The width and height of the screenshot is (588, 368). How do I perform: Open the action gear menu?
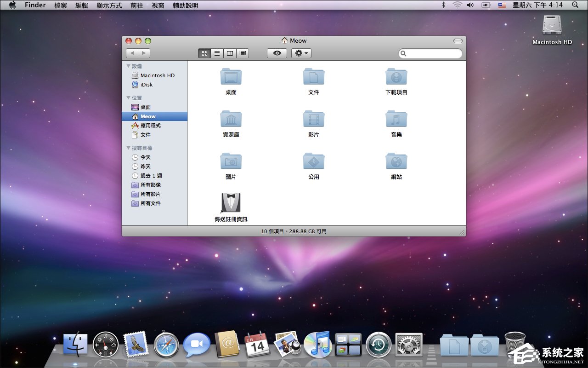point(301,53)
